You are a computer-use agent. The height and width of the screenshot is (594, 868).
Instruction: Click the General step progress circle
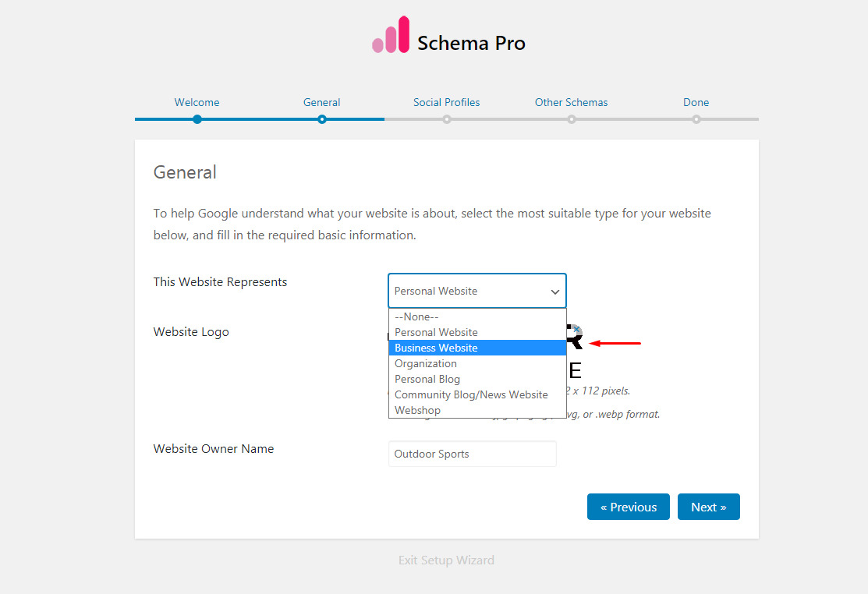[321, 119]
